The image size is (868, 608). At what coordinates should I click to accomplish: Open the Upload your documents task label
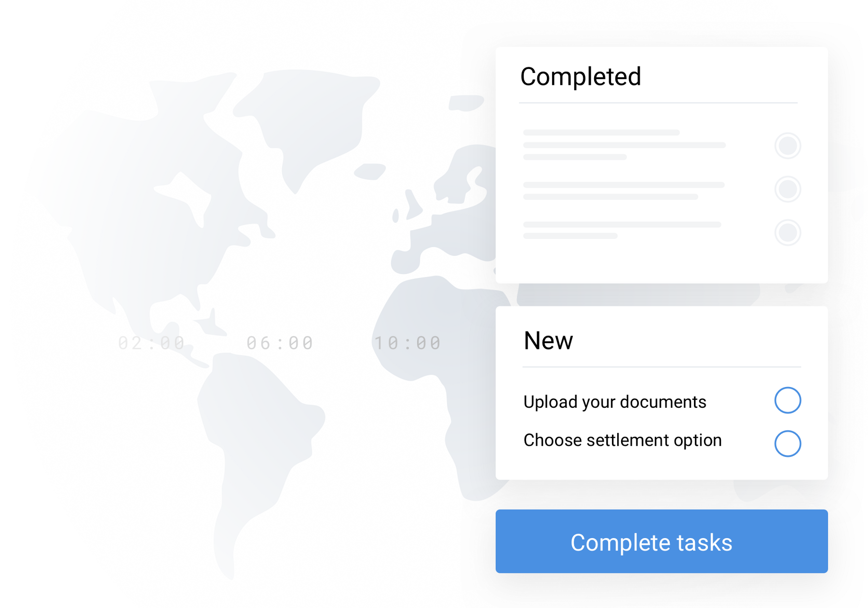point(614,402)
